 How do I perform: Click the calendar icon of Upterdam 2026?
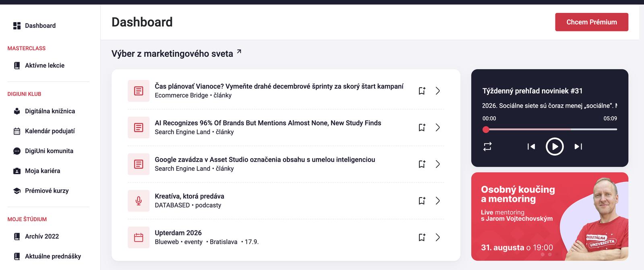coord(138,237)
